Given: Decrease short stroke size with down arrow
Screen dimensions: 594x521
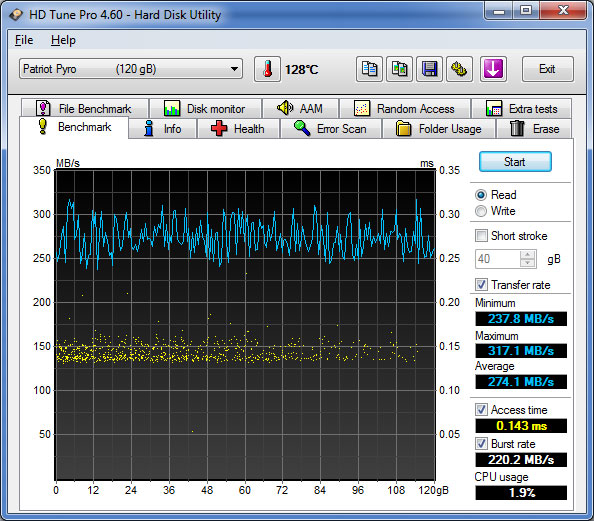Looking at the screenshot, I should click(x=527, y=263).
